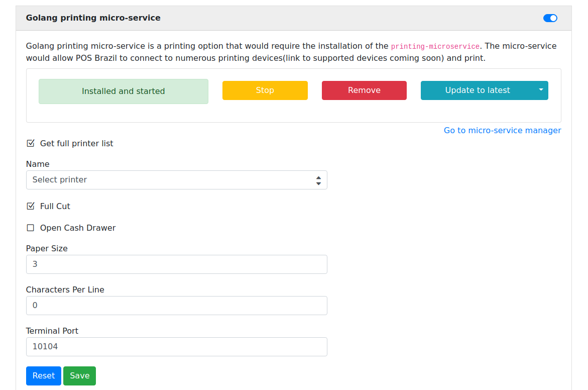Focus the Paper Size input field
This screenshot has width=588, height=390.
click(177, 264)
